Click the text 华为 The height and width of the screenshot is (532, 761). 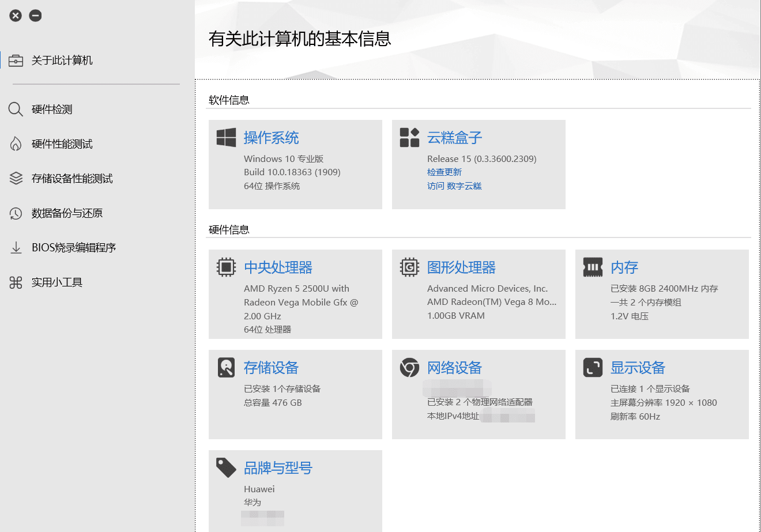coord(253,502)
